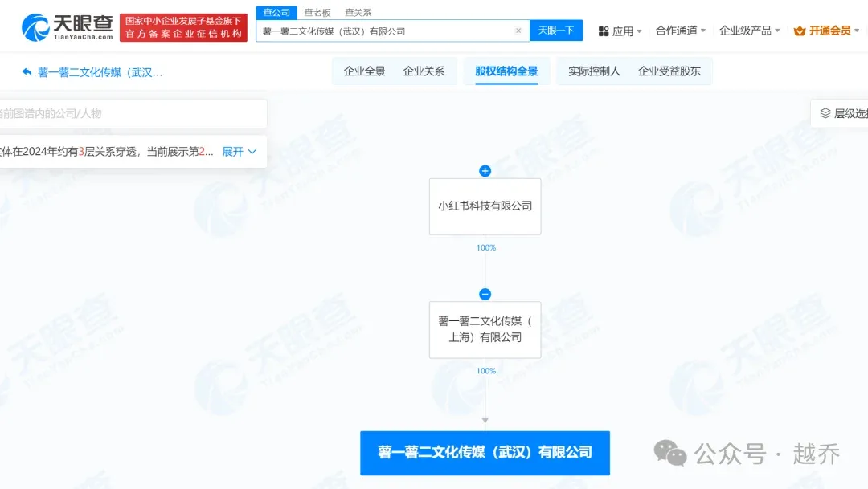The image size is (868, 489).
Task: Click the TianYanCha logo
Action: [x=67, y=27]
